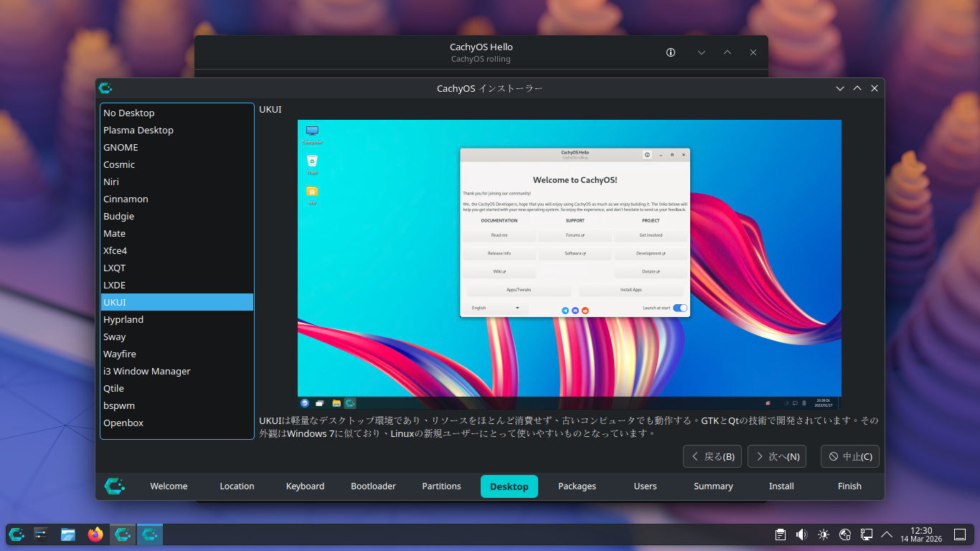
Task: Choose No Desktop from the list
Action: (177, 113)
